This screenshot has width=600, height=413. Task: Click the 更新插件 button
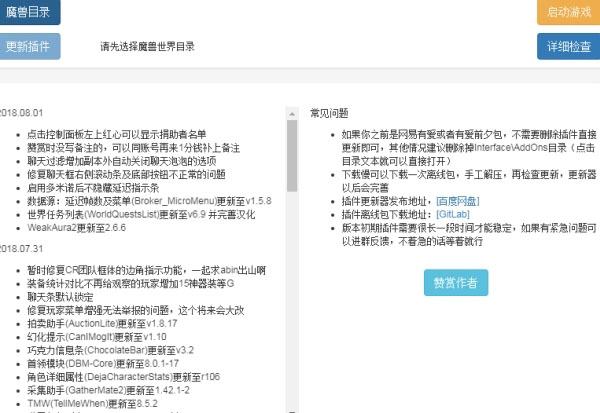pyautogui.click(x=30, y=46)
